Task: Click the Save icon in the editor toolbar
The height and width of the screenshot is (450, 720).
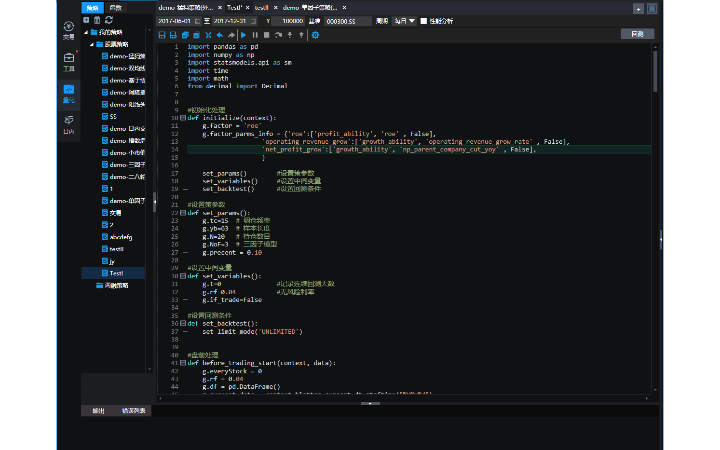Action: click(162, 35)
